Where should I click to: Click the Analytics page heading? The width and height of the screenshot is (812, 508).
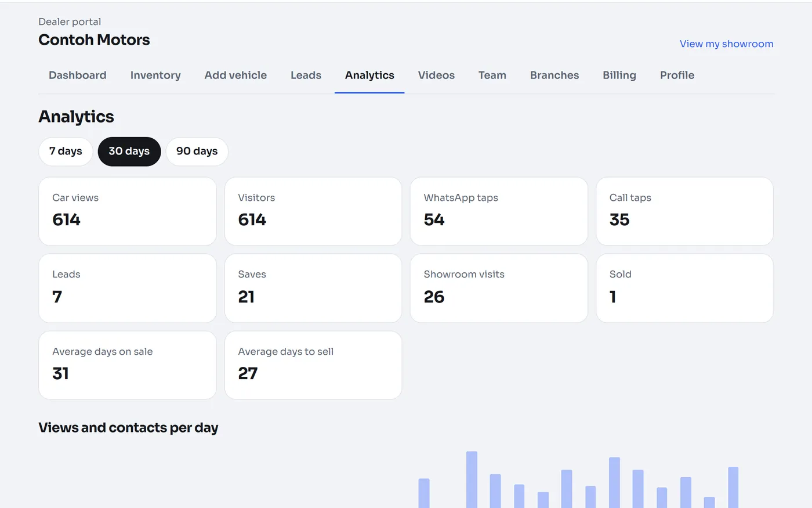coord(76,117)
